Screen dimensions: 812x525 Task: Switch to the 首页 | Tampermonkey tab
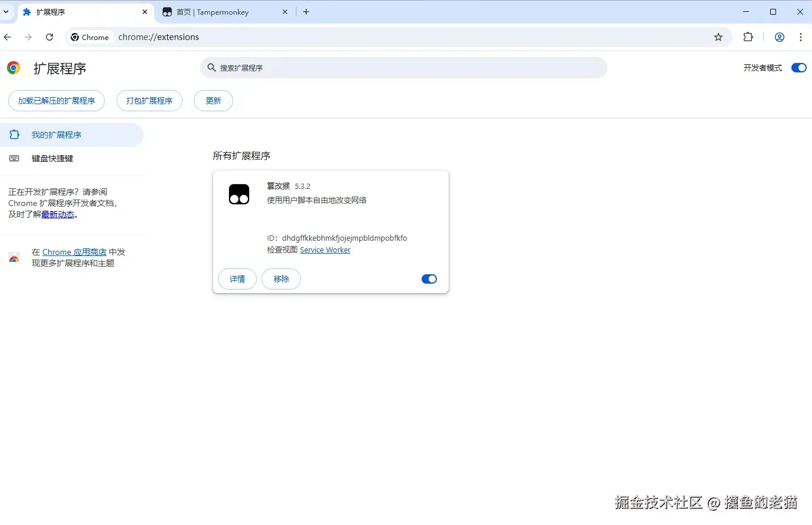226,12
